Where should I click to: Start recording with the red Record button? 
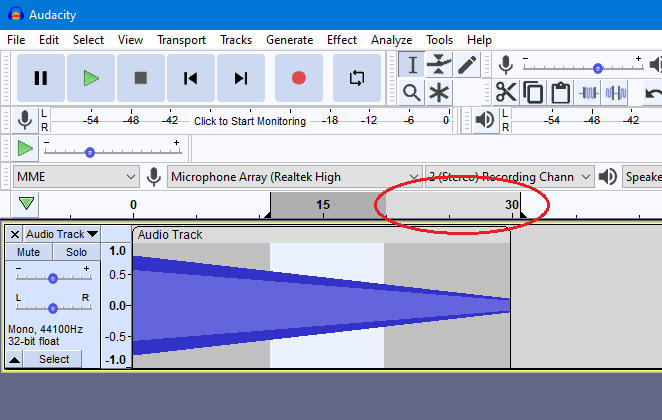pyautogui.click(x=298, y=78)
